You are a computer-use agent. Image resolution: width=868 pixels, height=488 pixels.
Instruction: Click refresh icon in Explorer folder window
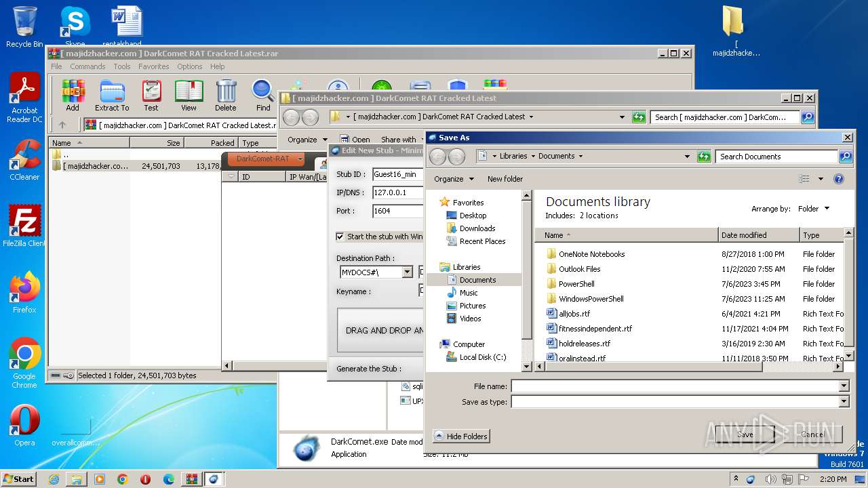[639, 117]
